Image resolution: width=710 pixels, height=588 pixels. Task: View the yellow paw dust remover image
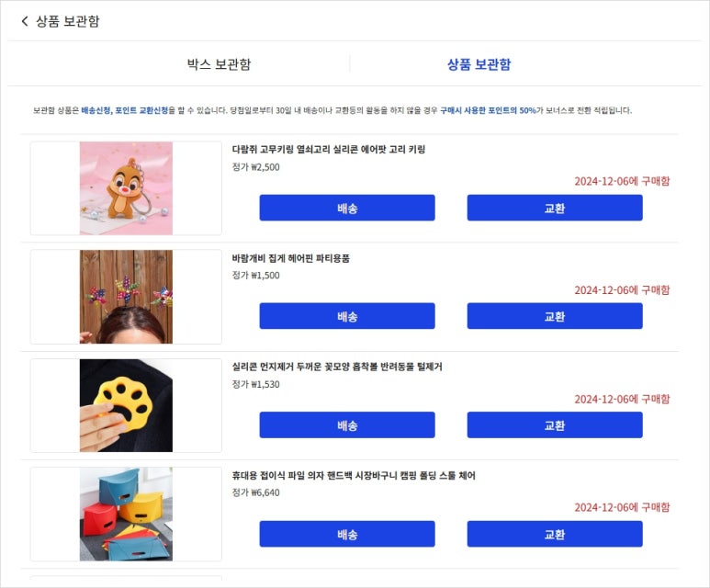click(126, 405)
